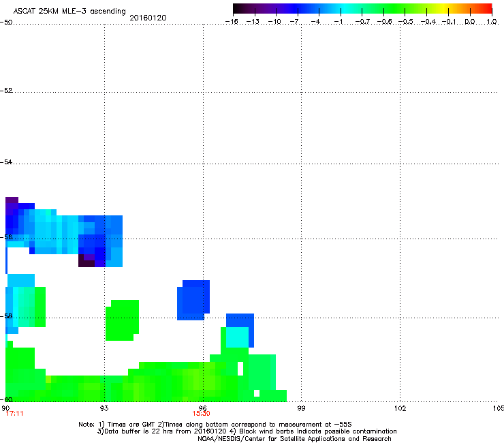
Task: Click the colorbar label -0.5
Action: [405, 22]
